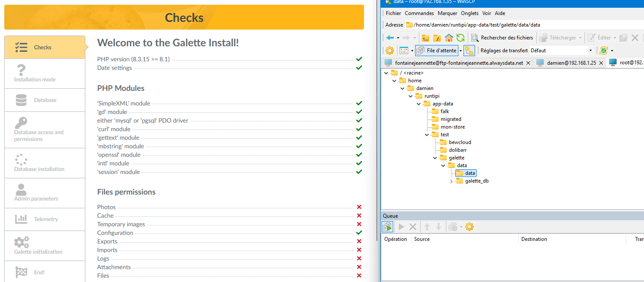This screenshot has height=282, width=644.
Task: Open the parent directory folder icon in WinSCP
Action: 425,38
